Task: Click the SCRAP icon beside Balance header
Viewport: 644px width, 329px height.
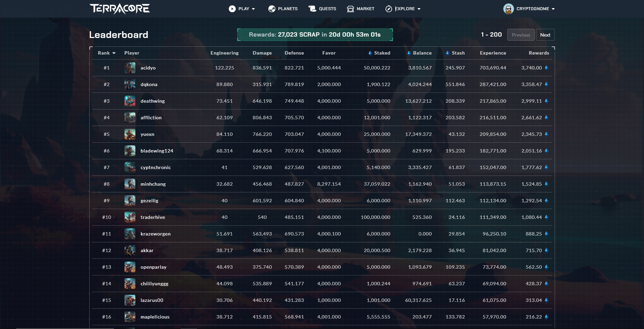Action: coord(409,53)
